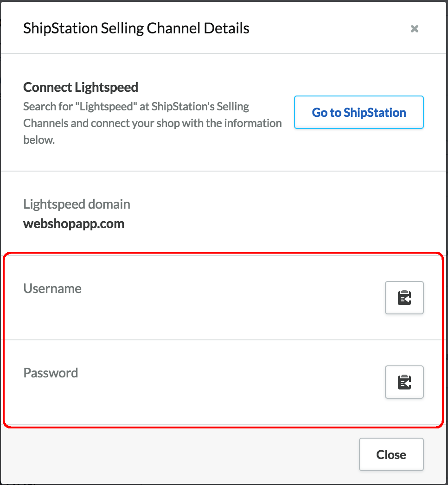Click the word "below." ending the instructions
Image resolution: width=448 pixels, height=485 pixels.
[x=39, y=140]
